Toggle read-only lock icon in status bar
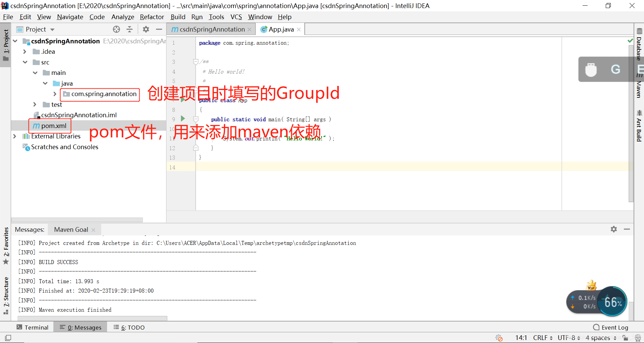Screen dimensions: 644x343 (625, 338)
